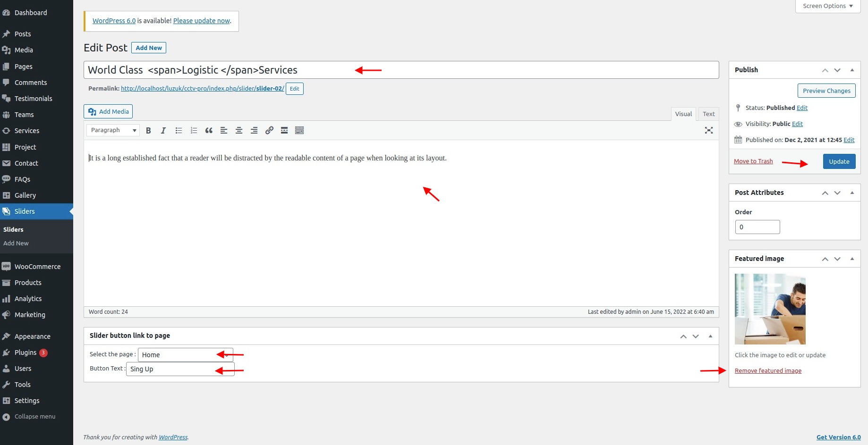Collapse the Publish panel

coord(852,70)
